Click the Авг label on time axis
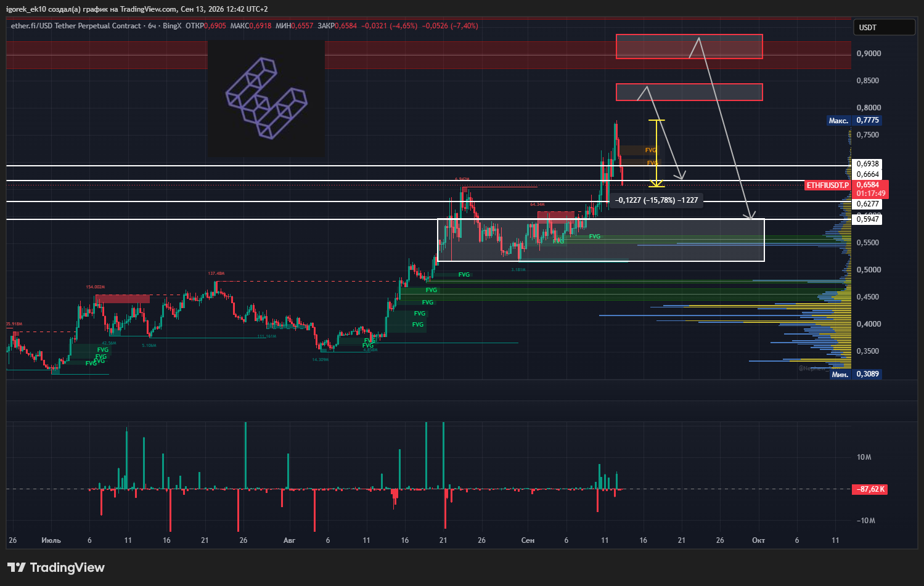Viewport: 924px width, 586px height. point(289,540)
